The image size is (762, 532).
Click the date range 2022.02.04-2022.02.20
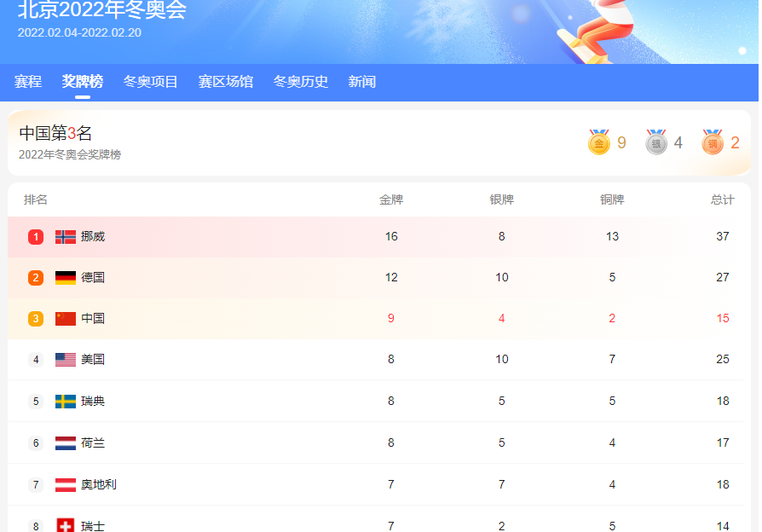[x=79, y=32]
